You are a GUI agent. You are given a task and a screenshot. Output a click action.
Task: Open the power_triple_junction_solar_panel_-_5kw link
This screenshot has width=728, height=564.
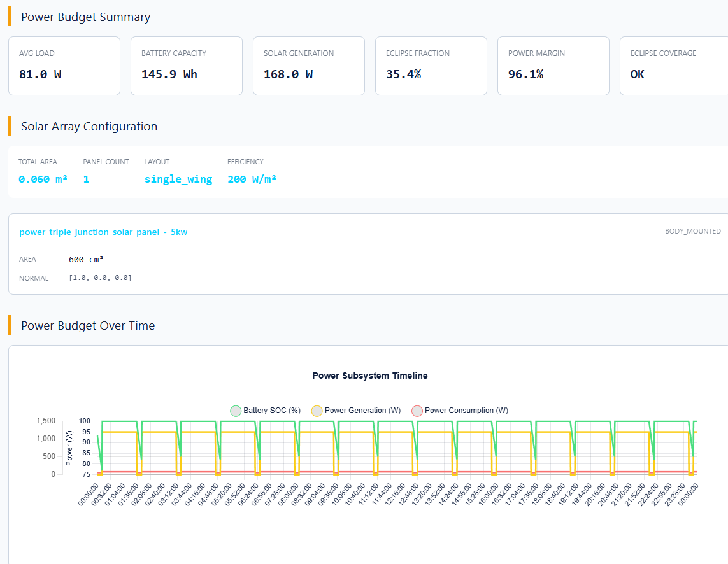tap(103, 232)
